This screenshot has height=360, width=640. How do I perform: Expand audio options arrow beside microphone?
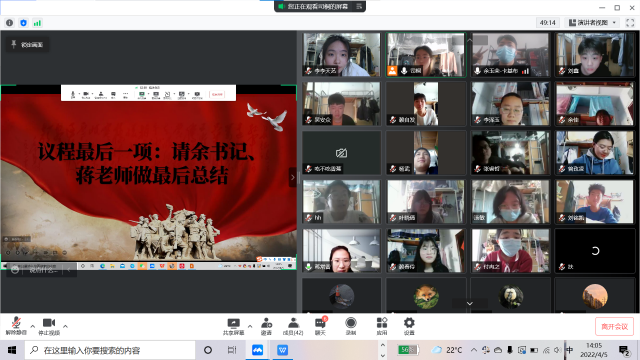33,326
